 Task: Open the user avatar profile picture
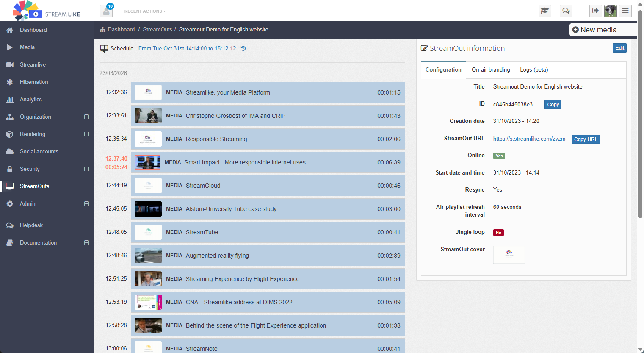610,11
